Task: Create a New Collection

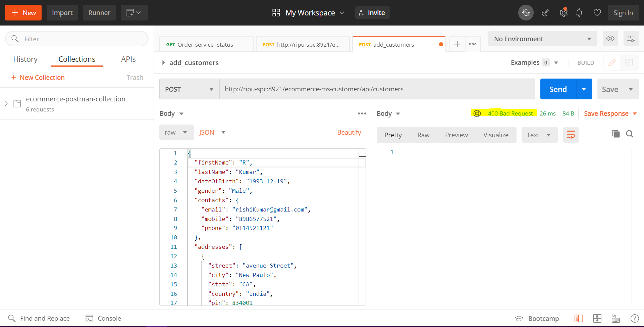Action: [38, 78]
